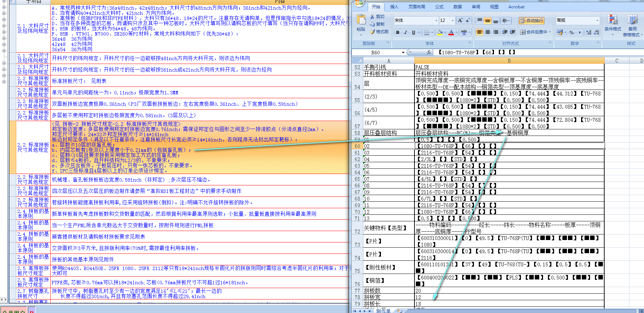Toggle Bold formatting
This screenshot has width=644, height=313.
pos(398,33)
